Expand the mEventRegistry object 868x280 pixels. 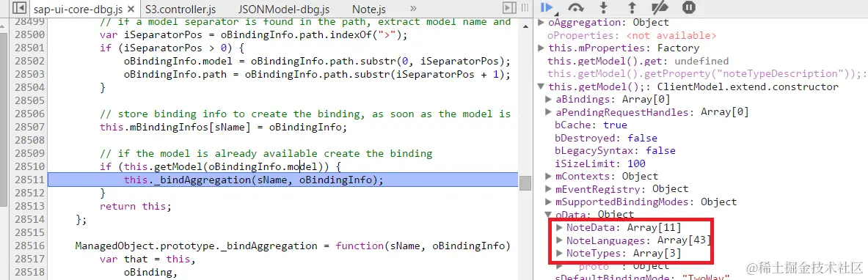point(549,189)
